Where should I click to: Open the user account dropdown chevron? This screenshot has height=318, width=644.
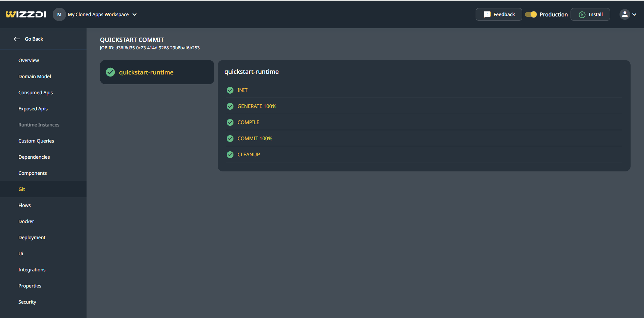[x=634, y=14]
